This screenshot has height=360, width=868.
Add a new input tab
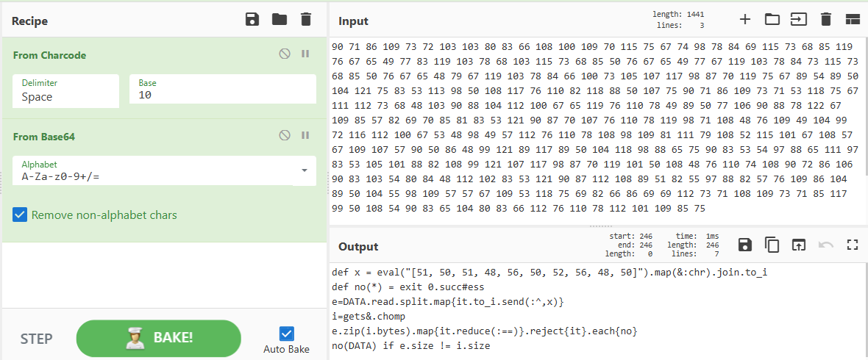click(745, 20)
